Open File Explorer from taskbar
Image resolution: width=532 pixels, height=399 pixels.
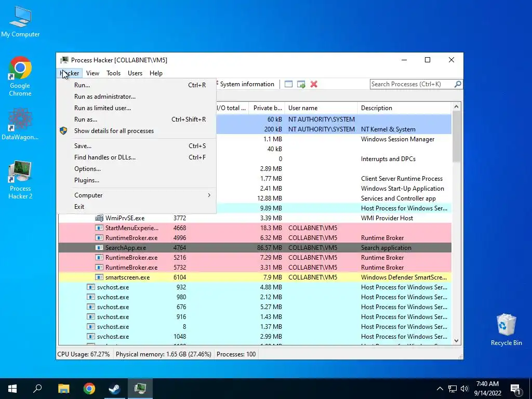[x=63, y=389]
